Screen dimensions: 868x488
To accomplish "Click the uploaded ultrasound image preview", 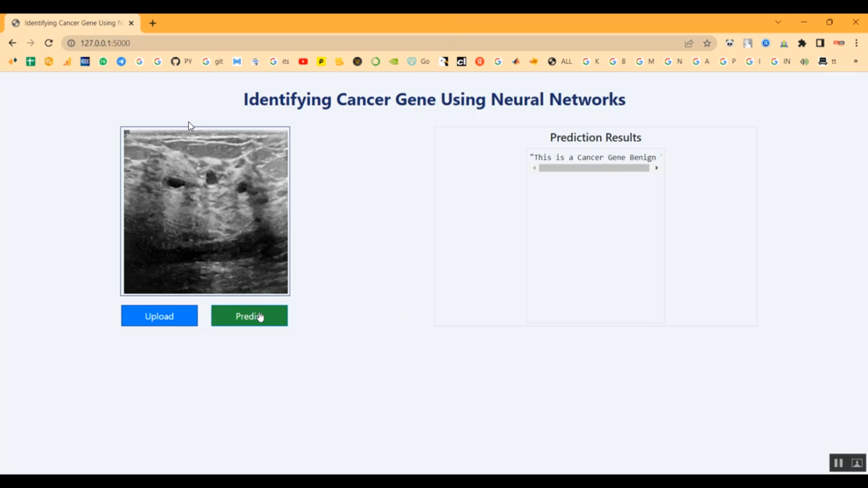I will [x=205, y=212].
